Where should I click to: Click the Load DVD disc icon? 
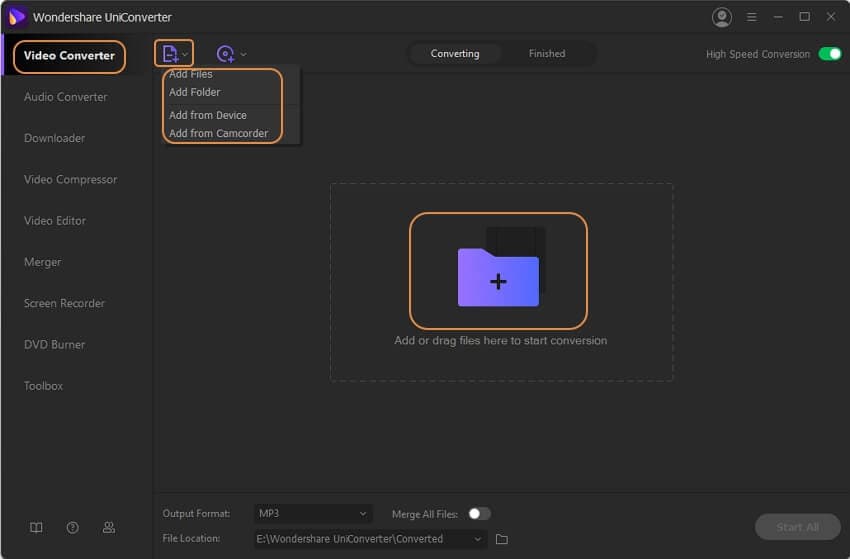[225, 54]
